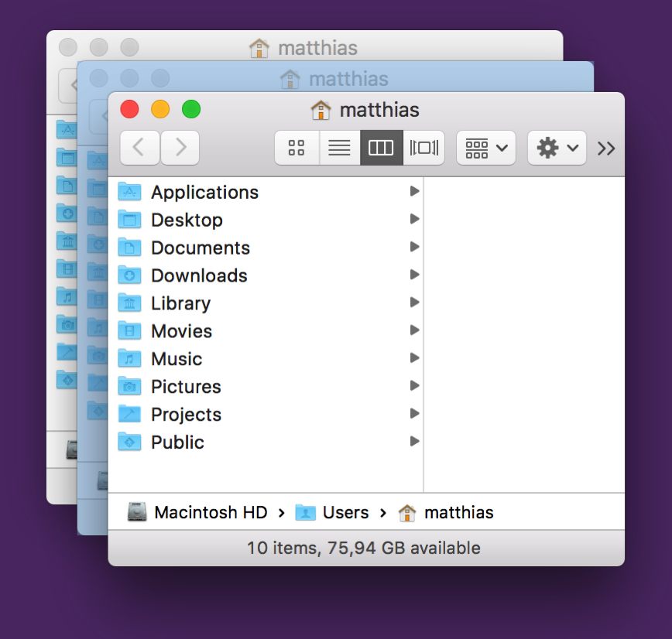
Task: Close the front Finder window
Action: (x=129, y=109)
